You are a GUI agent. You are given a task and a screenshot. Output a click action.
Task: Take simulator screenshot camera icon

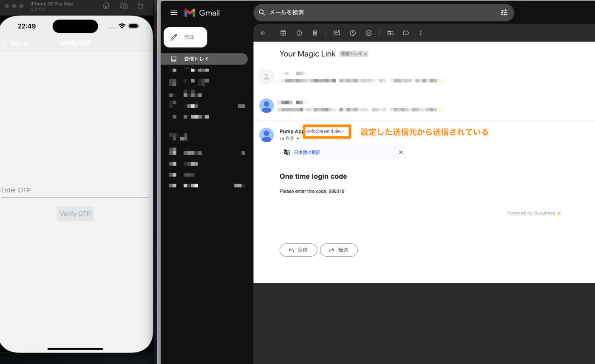click(x=124, y=6)
